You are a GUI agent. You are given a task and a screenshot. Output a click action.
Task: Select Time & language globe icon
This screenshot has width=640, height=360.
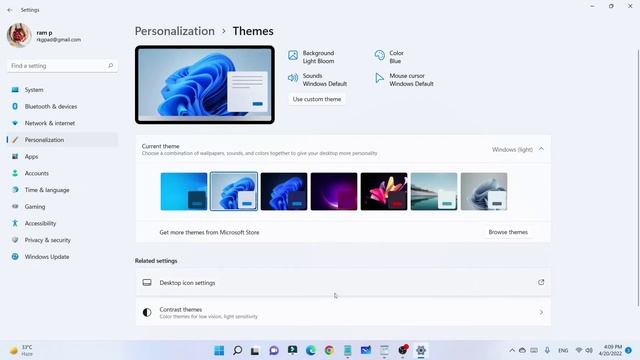15,190
